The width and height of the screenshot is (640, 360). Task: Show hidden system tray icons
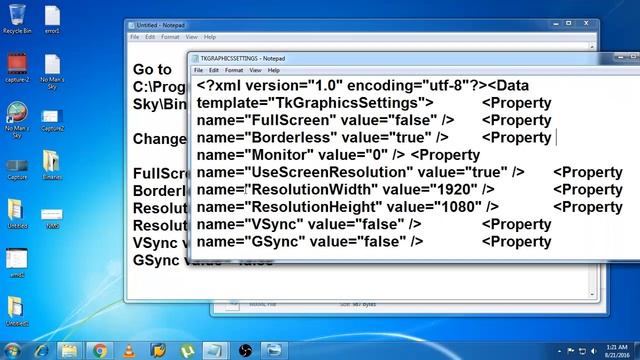click(559, 351)
